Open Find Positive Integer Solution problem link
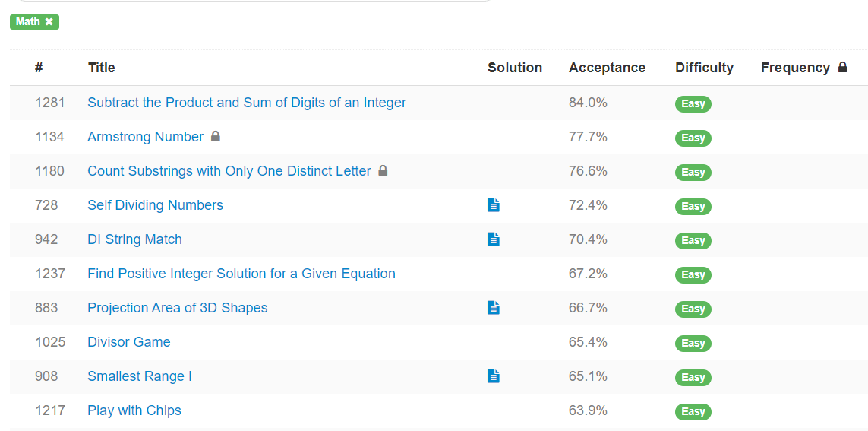This screenshot has width=868, height=431. point(241,274)
